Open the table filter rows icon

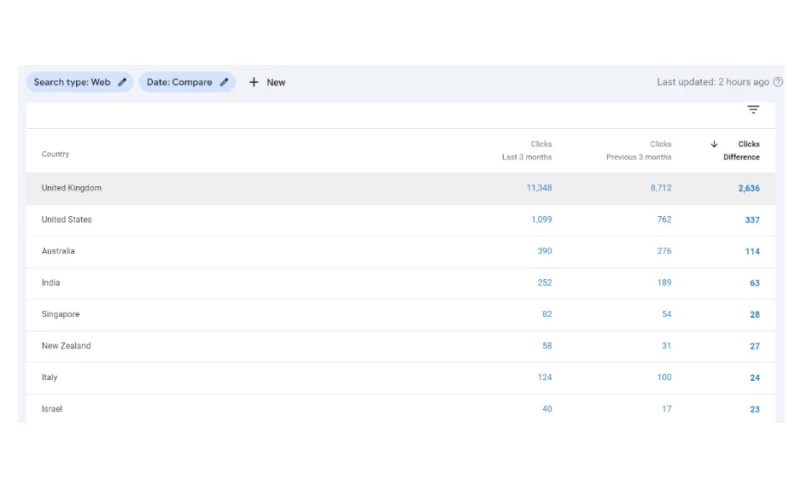(753, 110)
